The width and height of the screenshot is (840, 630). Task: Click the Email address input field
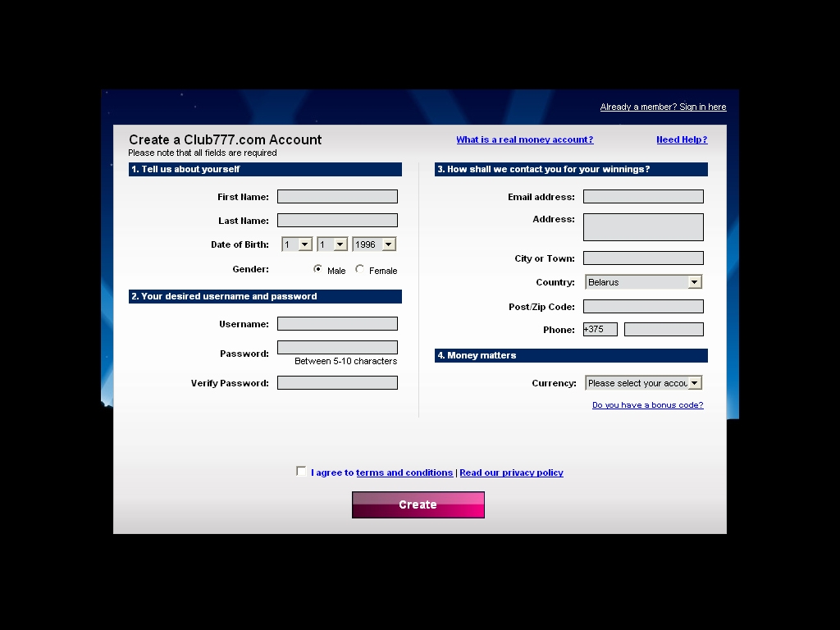pos(643,197)
